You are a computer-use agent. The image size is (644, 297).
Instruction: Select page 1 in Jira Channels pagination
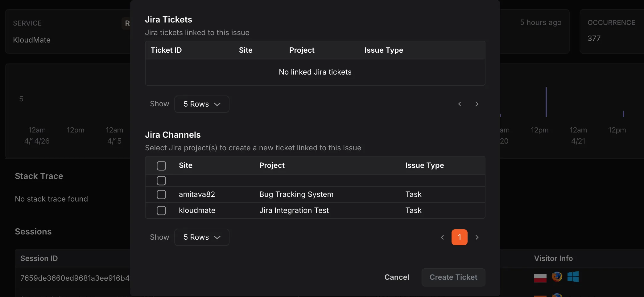(x=460, y=237)
